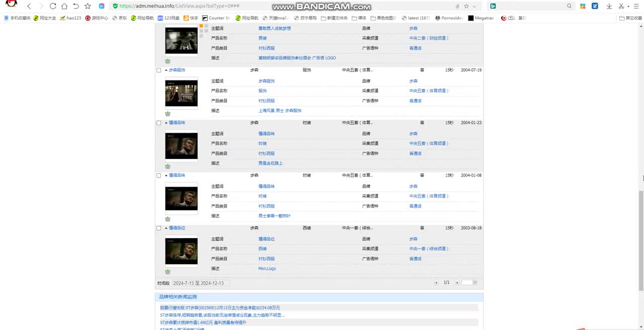Check the 懂得品味 2004-01-08 row checkbox
The width and height of the screenshot is (644, 330).
click(159, 176)
